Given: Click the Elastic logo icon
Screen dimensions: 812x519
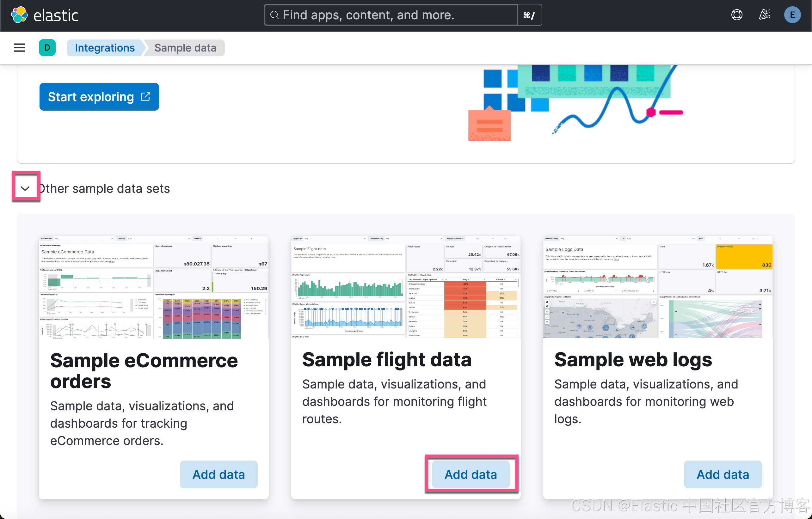Looking at the screenshot, I should [x=19, y=15].
